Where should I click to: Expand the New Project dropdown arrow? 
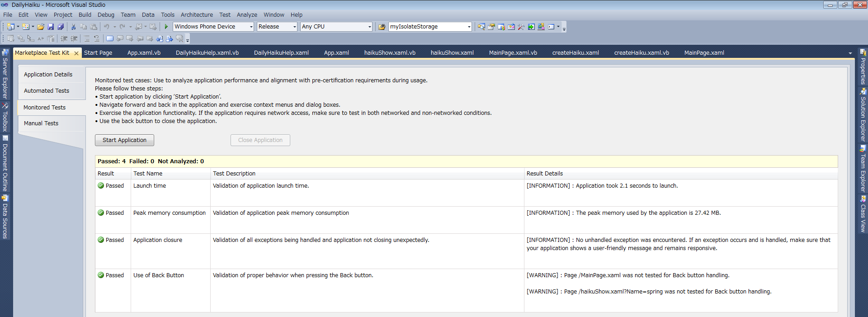point(18,27)
